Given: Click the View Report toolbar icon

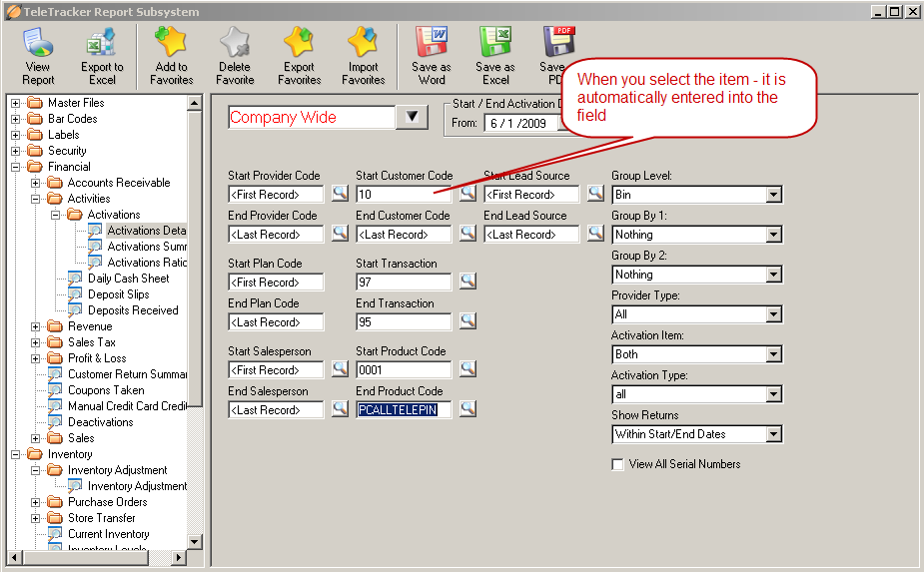Looking at the screenshot, I should click(38, 44).
